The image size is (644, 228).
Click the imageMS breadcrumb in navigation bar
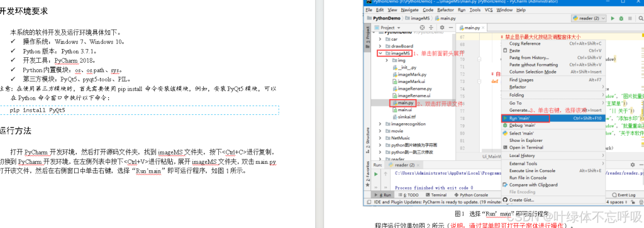[x=417, y=18]
